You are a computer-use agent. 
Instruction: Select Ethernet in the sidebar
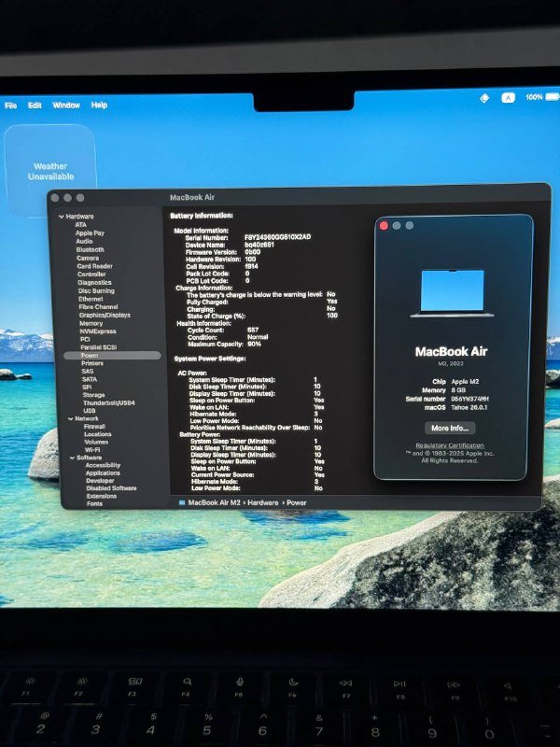[91, 299]
